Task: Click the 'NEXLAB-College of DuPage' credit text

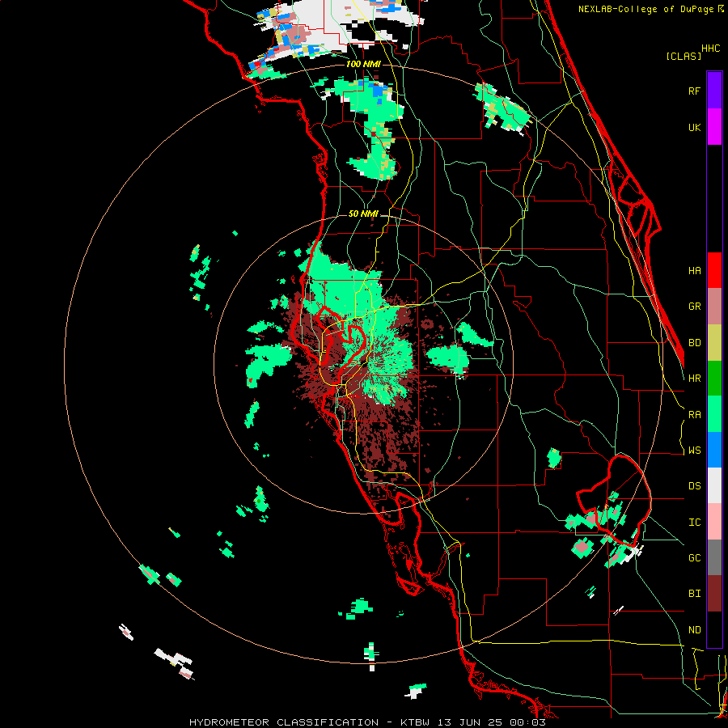Action: (x=646, y=9)
